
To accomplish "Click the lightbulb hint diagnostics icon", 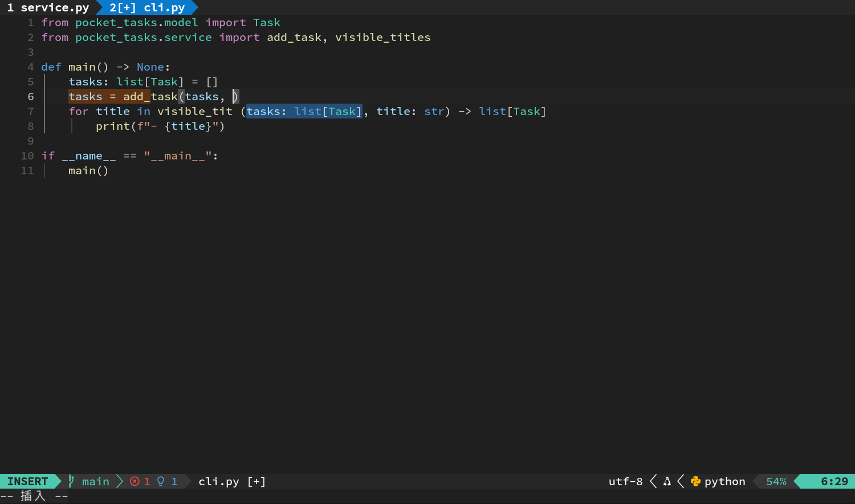I will [x=161, y=481].
